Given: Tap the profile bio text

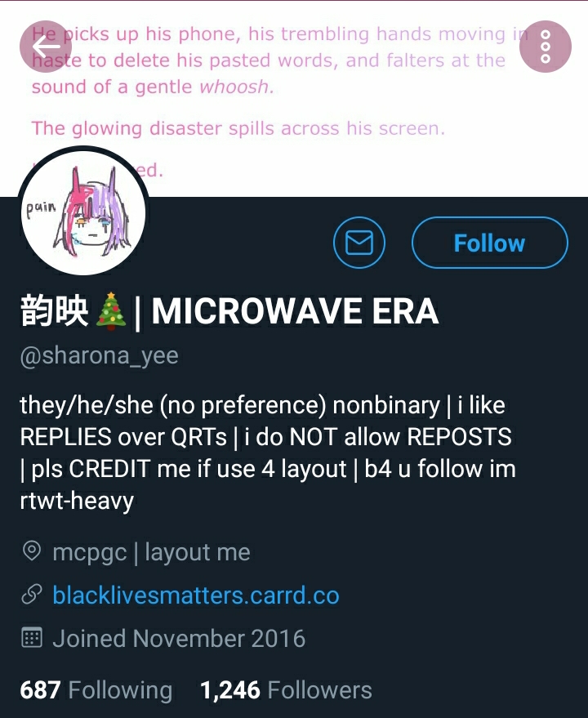Looking at the screenshot, I should [267, 453].
